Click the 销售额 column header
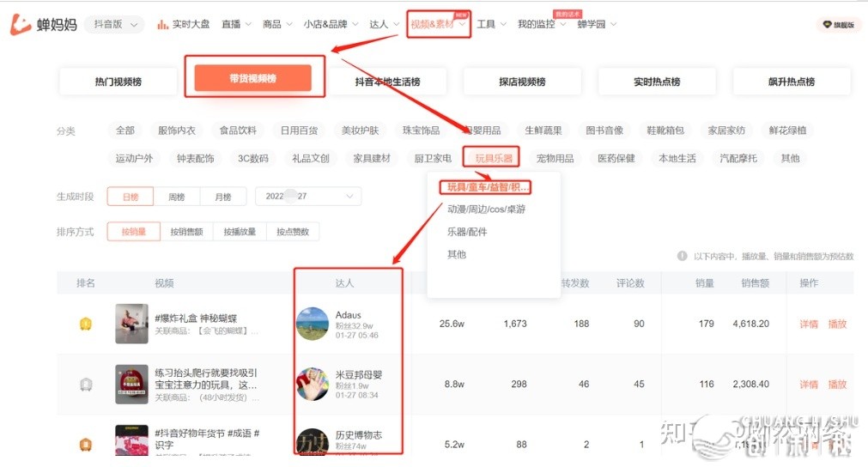Screen dimensions: 868x467 click(x=755, y=283)
